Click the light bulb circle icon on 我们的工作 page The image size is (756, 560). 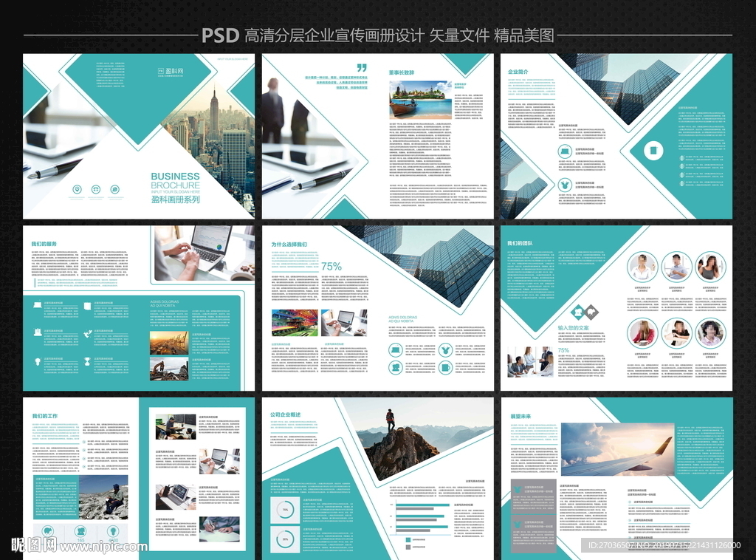pos(112,531)
